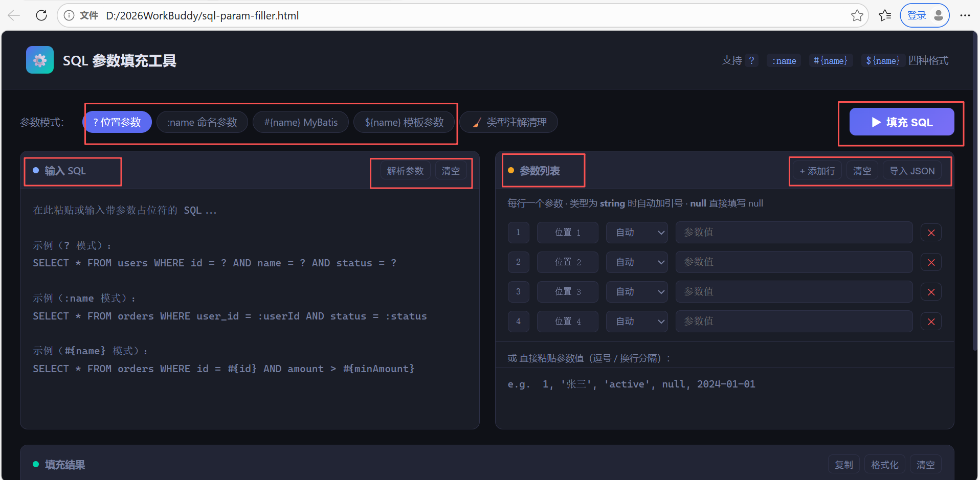The height and width of the screenshot is (480, 980).
Task: Click 复制 in the 填充结果 panel
Action: [844, 465]
